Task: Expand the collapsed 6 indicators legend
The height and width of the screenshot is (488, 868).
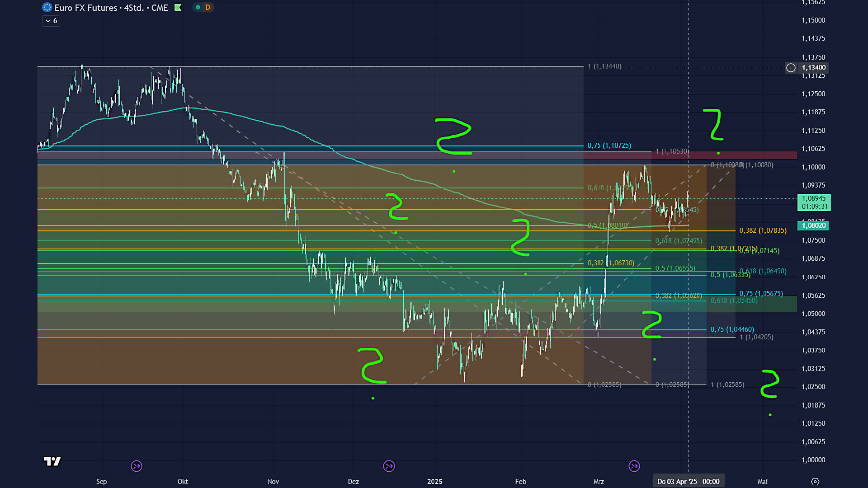Action: coord(51,21)
